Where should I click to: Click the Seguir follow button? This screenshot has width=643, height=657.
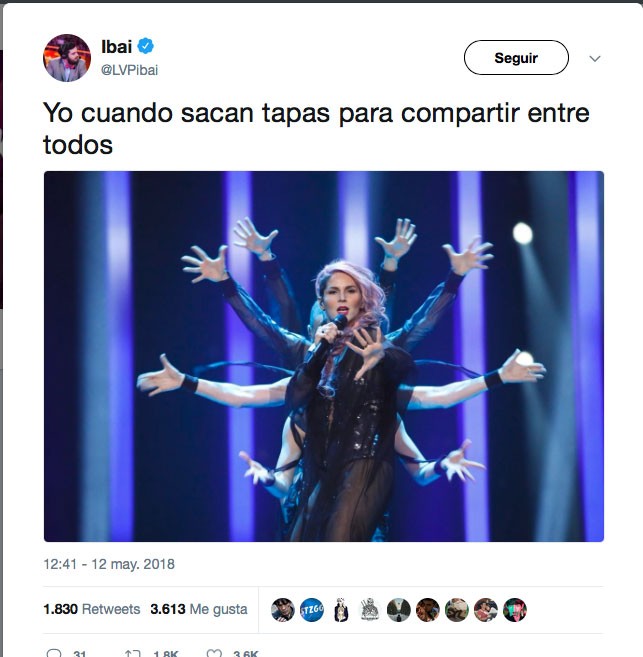516,58
